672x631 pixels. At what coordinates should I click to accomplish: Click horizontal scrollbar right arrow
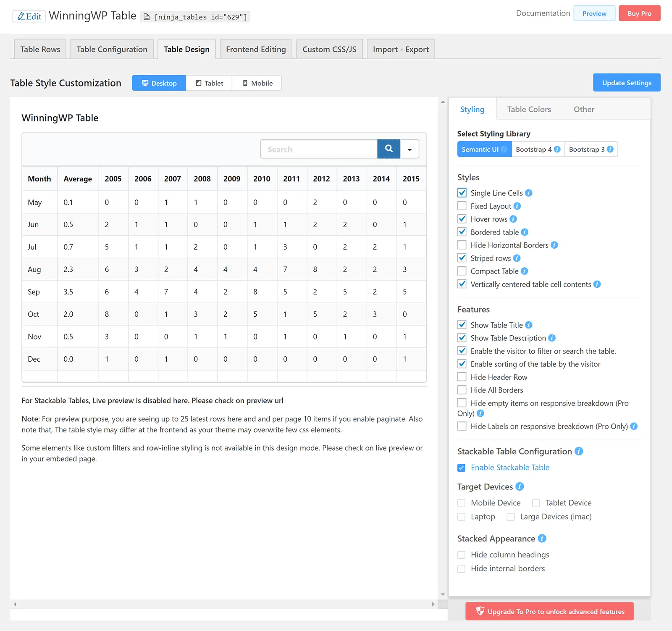point(433,604)
